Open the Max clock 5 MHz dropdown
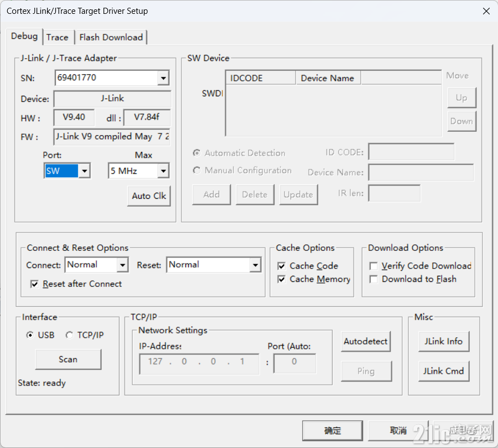Image resolution: width=498 pixels, height=448 pixels. click(x=163, y=171)
